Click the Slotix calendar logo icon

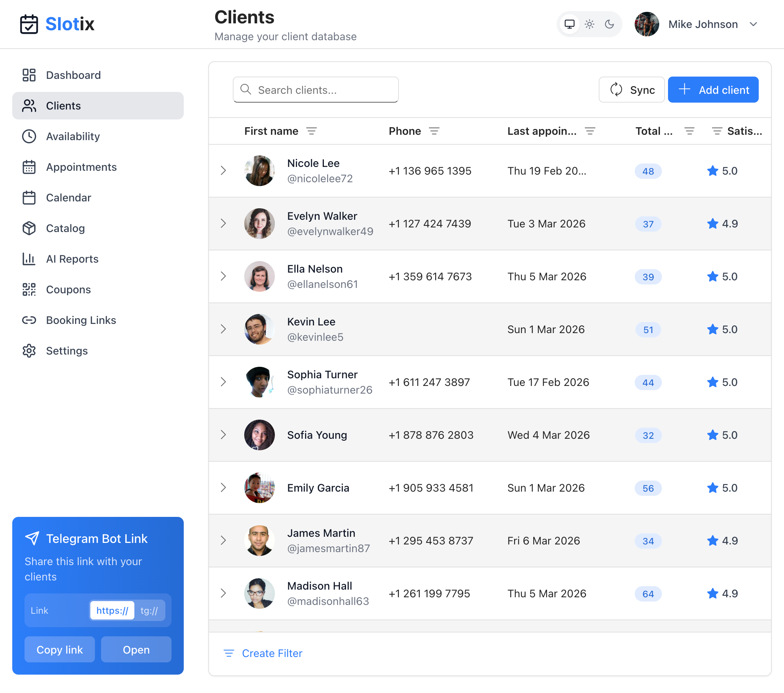coord(29,24)
